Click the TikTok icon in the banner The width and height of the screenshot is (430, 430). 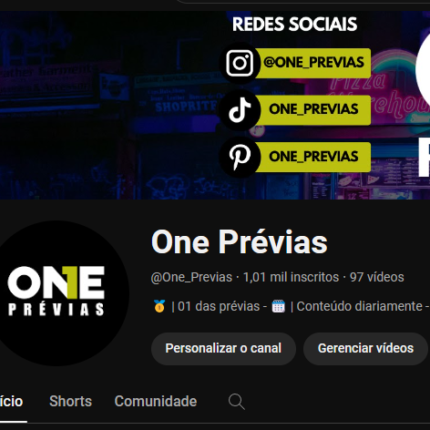pos(240,110)
